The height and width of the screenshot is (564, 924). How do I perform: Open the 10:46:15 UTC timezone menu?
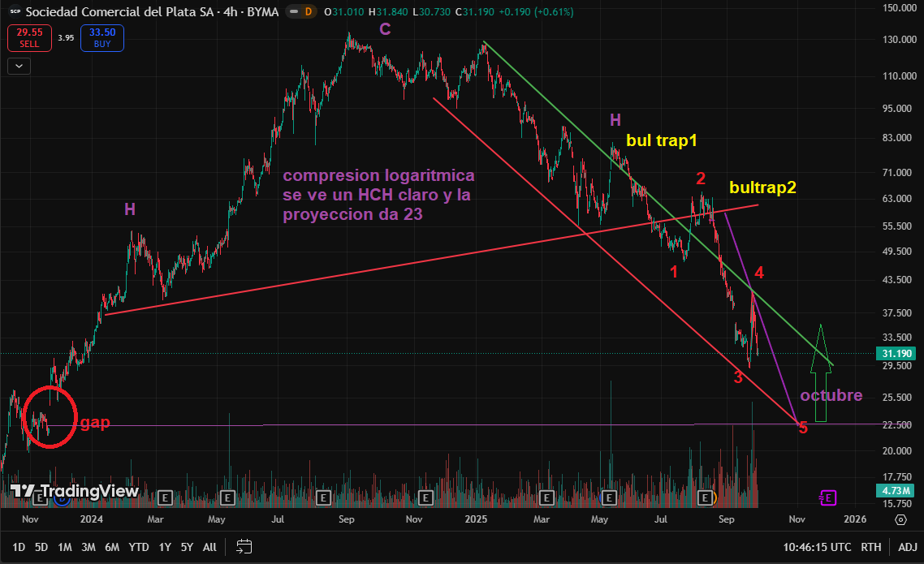(x=817, y=547)
